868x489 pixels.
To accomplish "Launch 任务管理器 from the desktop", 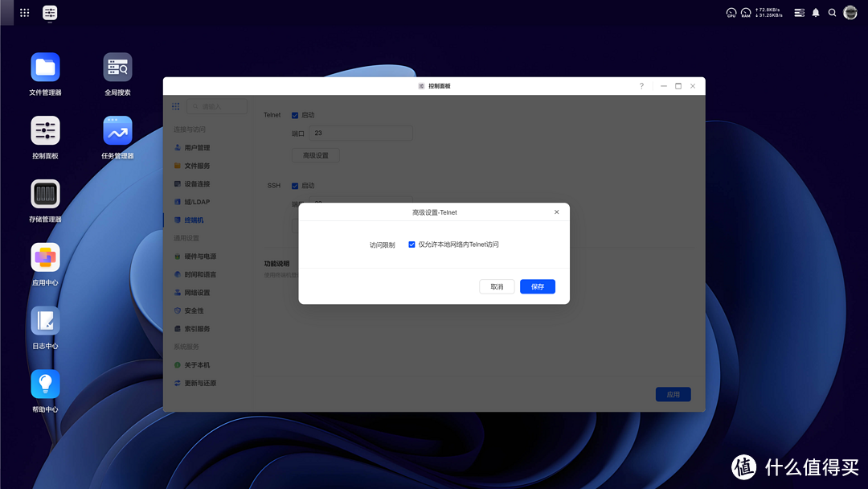I will (x=117, y=131).
